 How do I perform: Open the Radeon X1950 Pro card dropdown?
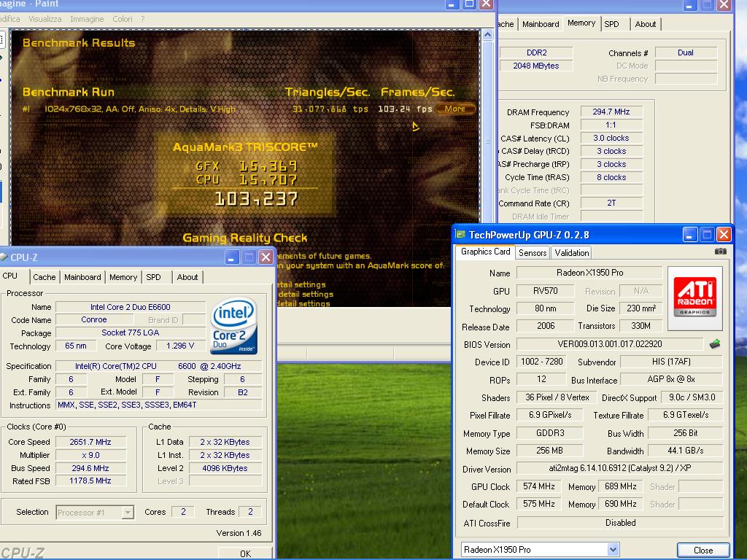point(614,550)
